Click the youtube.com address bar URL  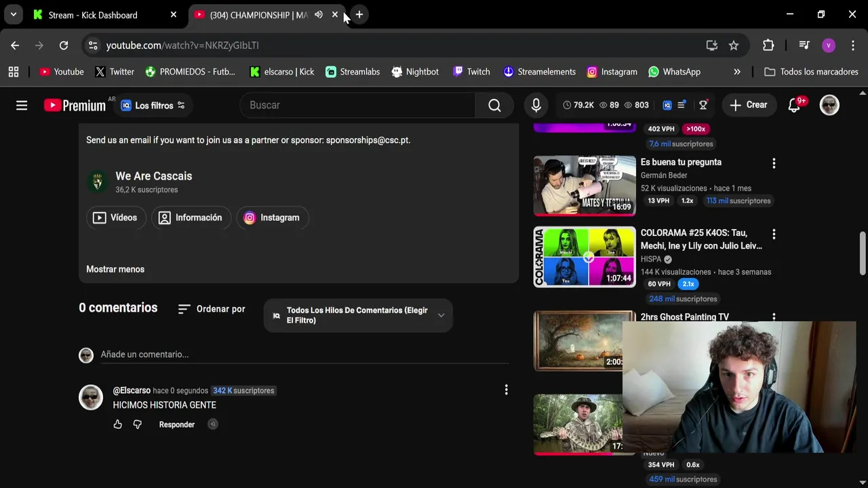point(182,45)
